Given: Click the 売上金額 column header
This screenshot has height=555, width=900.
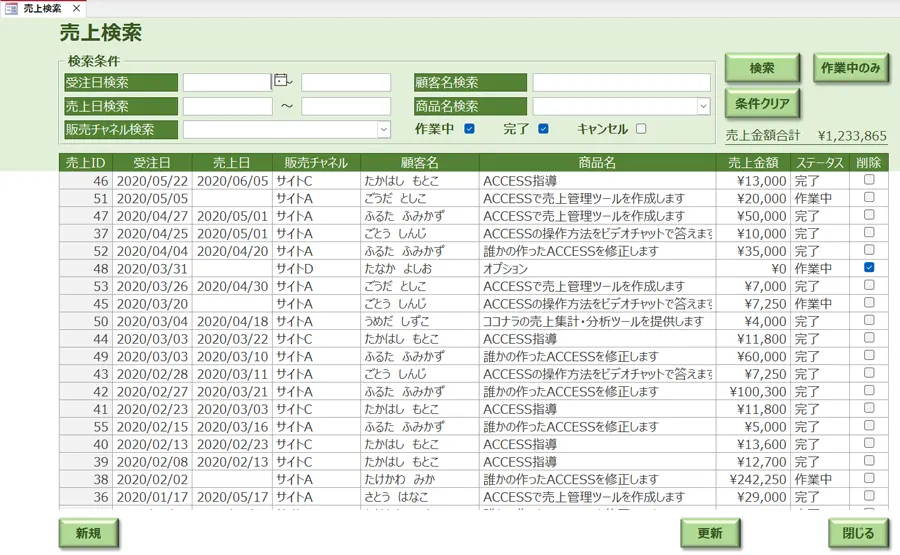Looking at the screenshot, I should point(753,162).
